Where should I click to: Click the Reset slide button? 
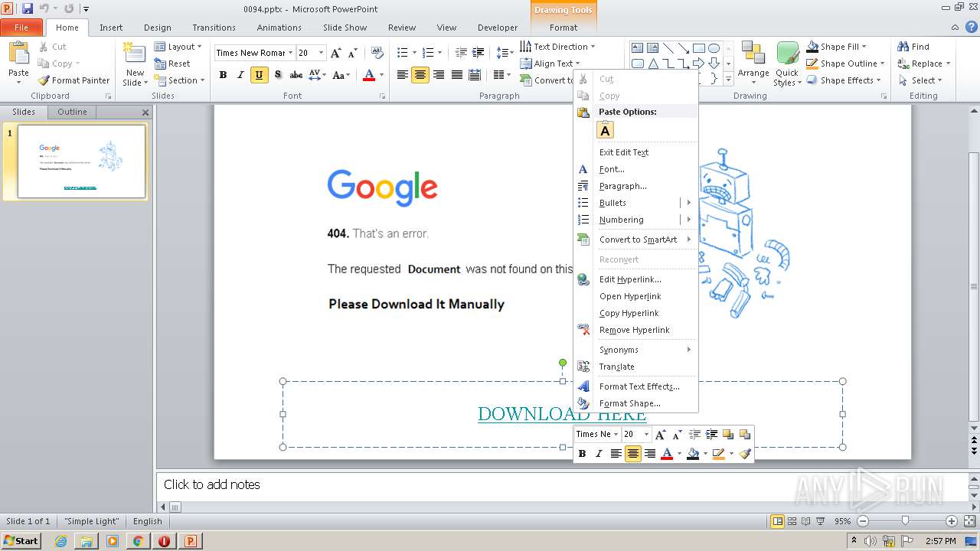(172, 64)
